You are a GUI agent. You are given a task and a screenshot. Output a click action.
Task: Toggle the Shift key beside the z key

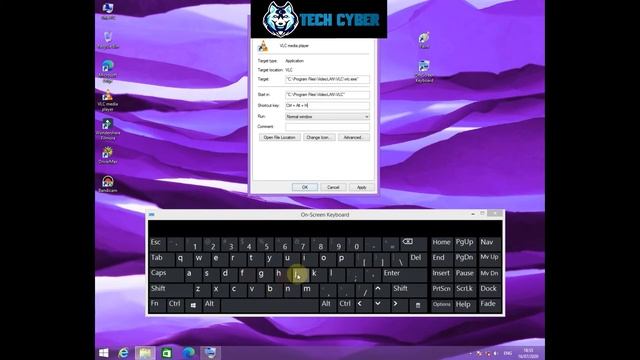click(170, 289)
